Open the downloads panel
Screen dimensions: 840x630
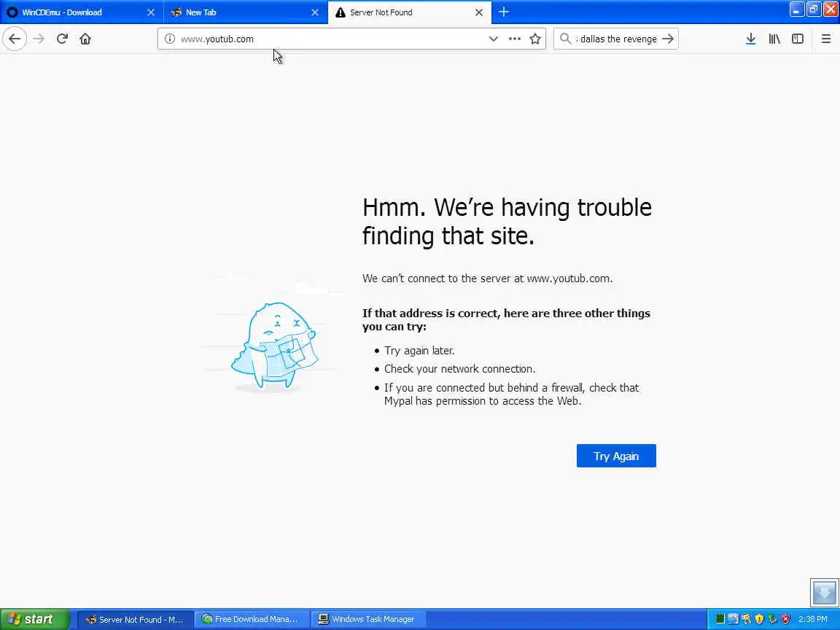pyautogui.click(x=750, y=39)
